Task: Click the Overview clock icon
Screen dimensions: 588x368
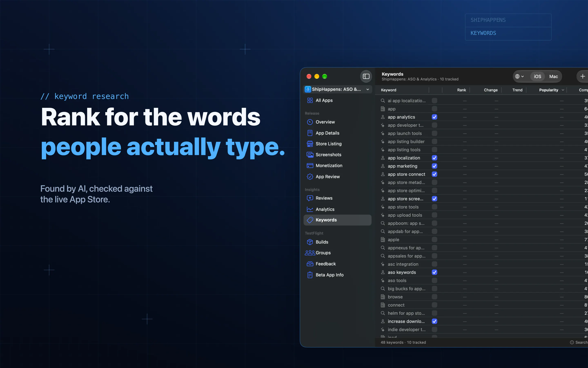Action: point(310,122)
